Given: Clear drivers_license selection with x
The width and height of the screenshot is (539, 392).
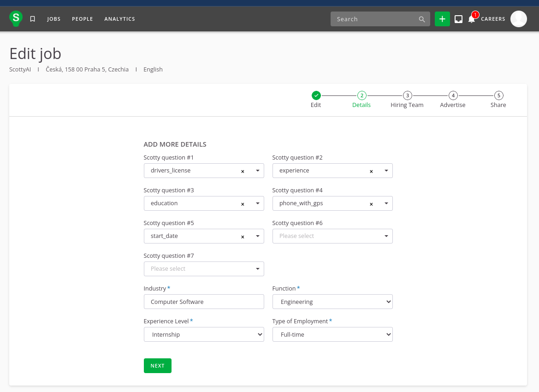Looking at the screenshot, I should [243, 171].
